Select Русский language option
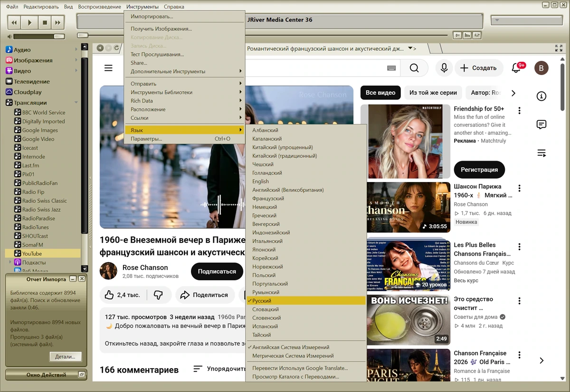570x392 pixels. pyautogui.click(x=306, y=301)
